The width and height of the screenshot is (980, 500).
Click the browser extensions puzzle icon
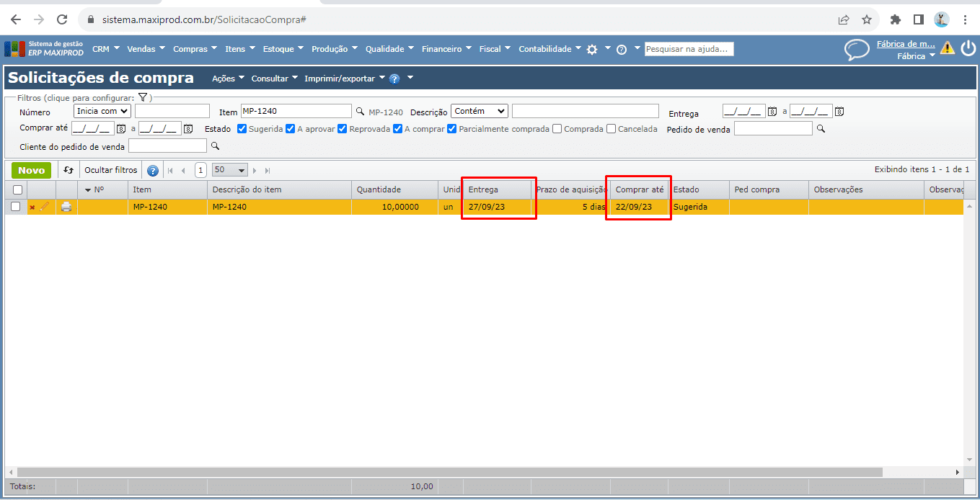click(x=896, y=19)
